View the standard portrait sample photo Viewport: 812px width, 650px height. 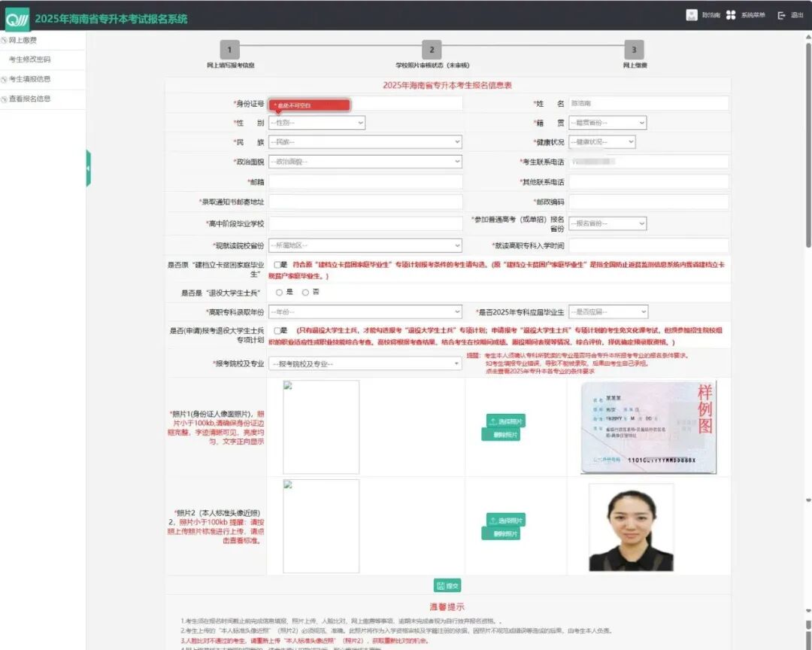pos(632,527)
